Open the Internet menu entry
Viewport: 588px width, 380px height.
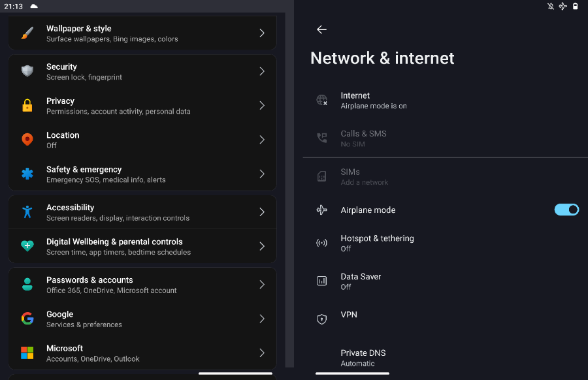click(446, 101)
